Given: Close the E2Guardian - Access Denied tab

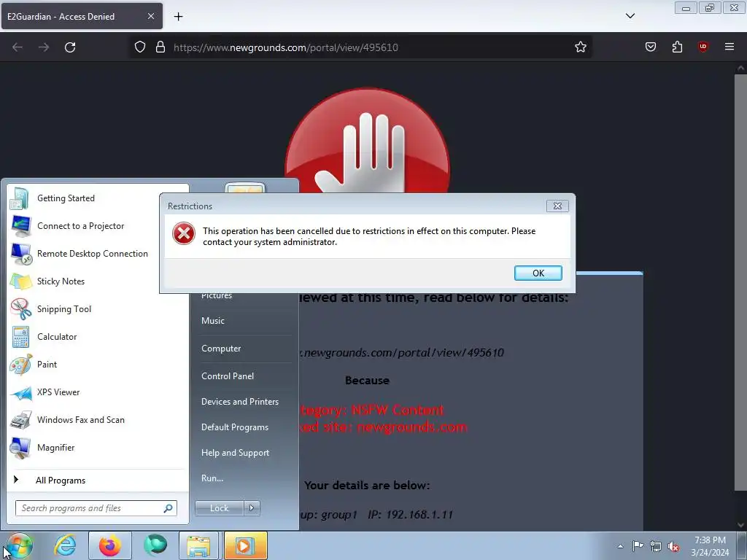Looking at the screenshot, I should pyautogui.click(x=150, y=16).
